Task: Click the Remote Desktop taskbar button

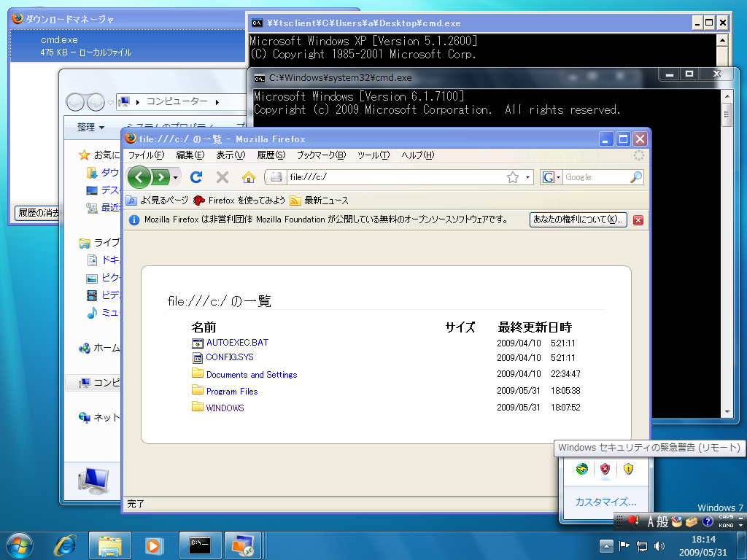Action: point(243,545)
